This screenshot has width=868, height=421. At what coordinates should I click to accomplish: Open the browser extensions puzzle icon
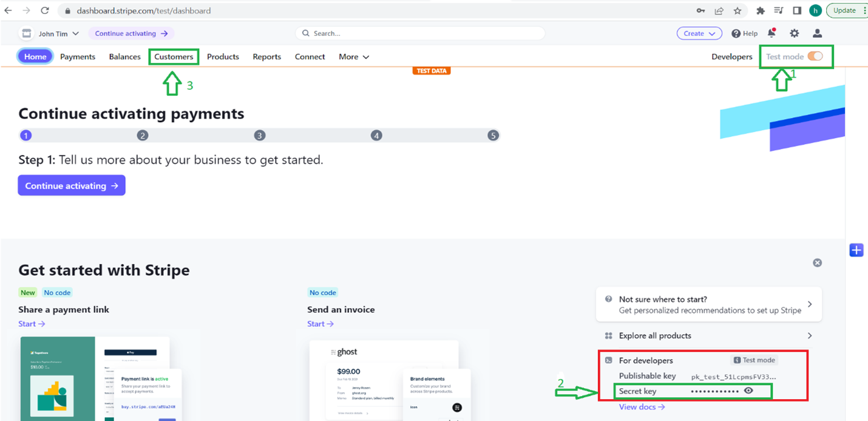coord(760,11)
